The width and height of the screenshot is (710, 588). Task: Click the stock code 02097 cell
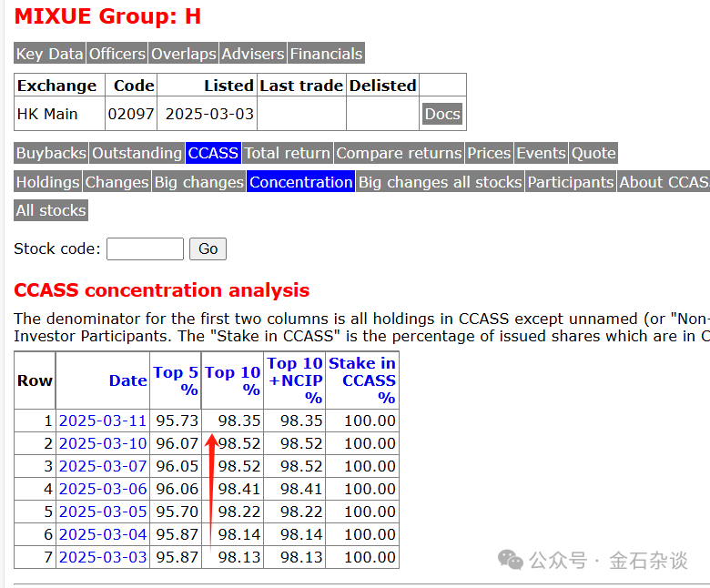pyautogui.click(x=131, y=114)
